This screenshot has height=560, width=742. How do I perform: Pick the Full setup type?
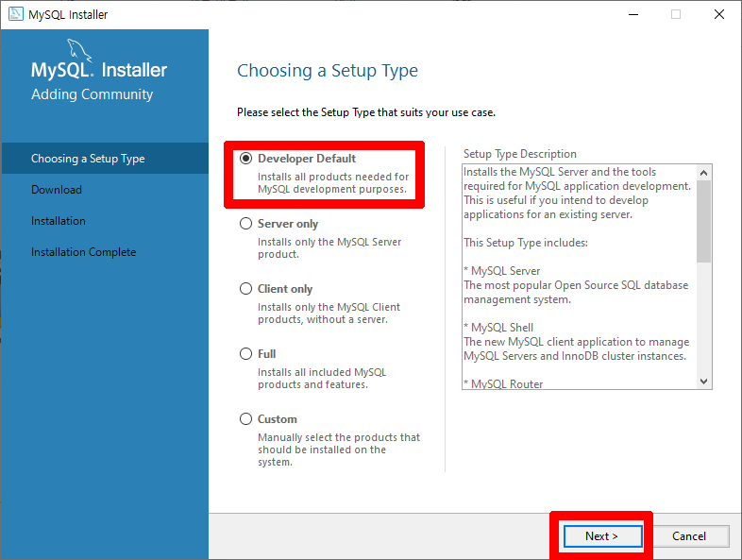(245, 353)
